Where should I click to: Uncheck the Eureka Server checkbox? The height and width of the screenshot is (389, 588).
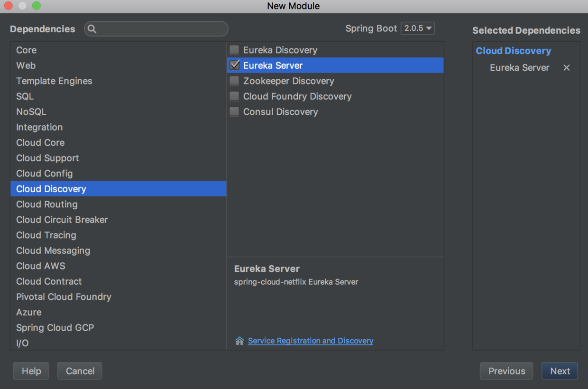234,65
